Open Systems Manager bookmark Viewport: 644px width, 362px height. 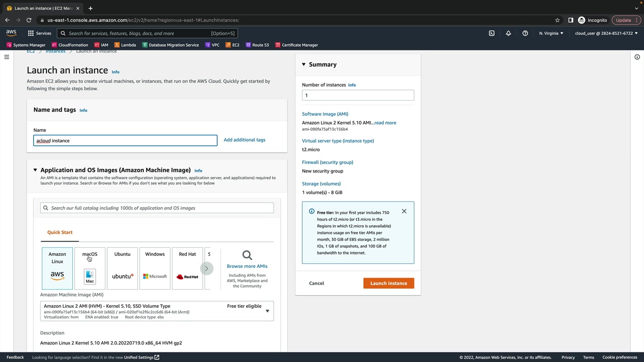point(26,45)
